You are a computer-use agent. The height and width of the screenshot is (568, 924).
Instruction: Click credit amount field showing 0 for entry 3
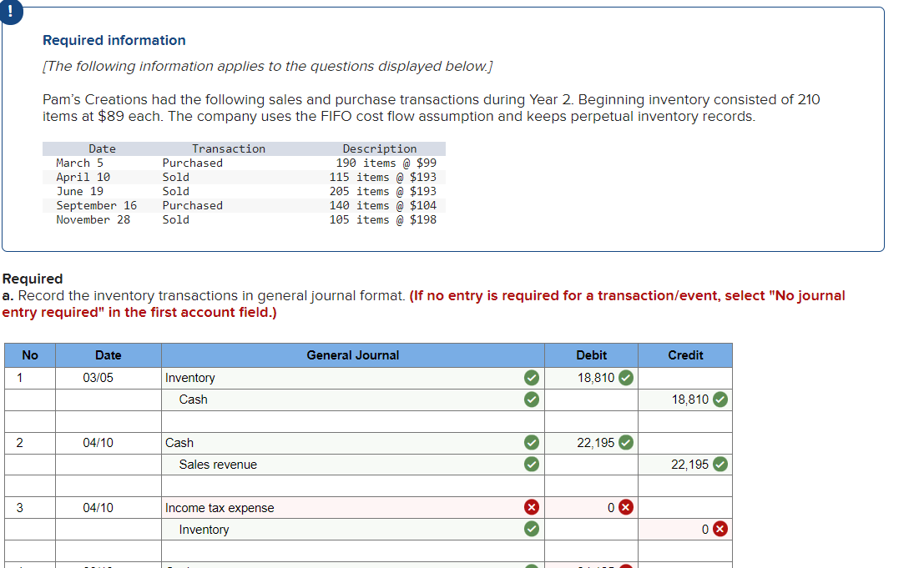[x=685, y=529]
